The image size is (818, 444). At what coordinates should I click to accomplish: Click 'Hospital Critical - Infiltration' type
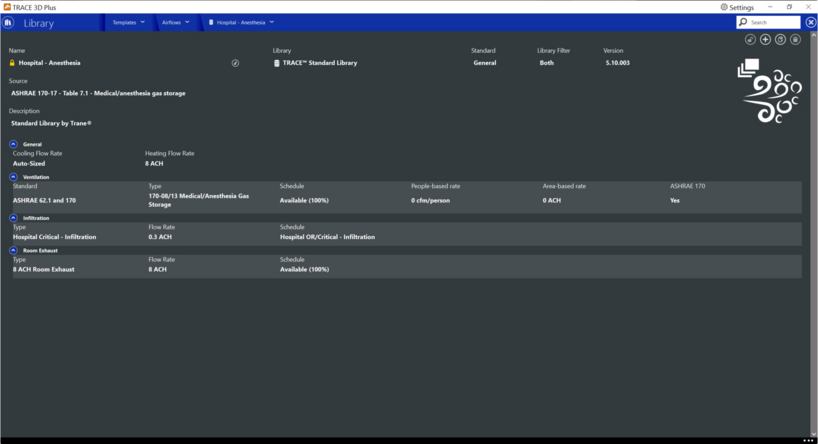click(55, 237)
